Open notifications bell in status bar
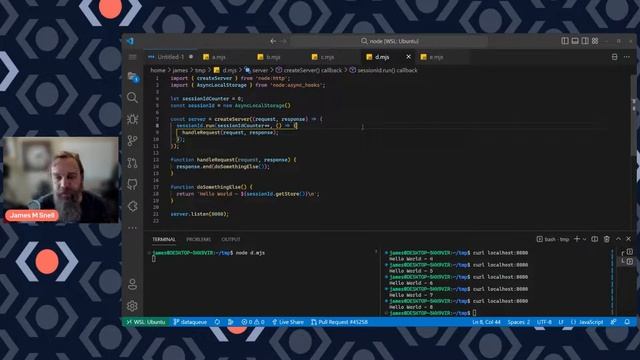The height and width of the screenshot is (360, 640). click(x=627, y=322)
